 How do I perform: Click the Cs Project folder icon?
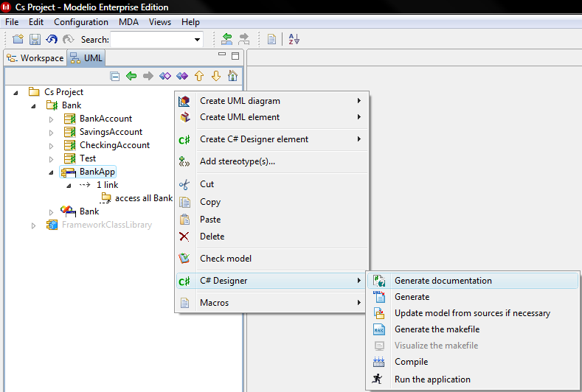click(x=34, y=91)
